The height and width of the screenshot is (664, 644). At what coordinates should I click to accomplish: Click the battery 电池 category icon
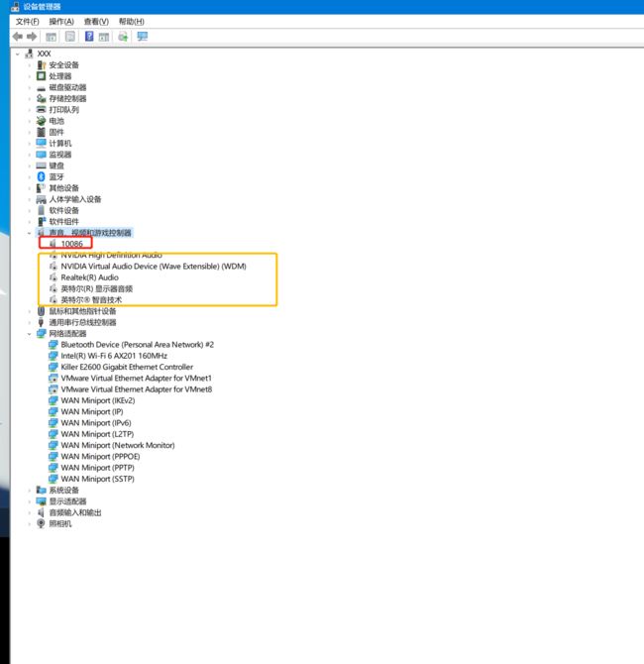tap(41, 121)
